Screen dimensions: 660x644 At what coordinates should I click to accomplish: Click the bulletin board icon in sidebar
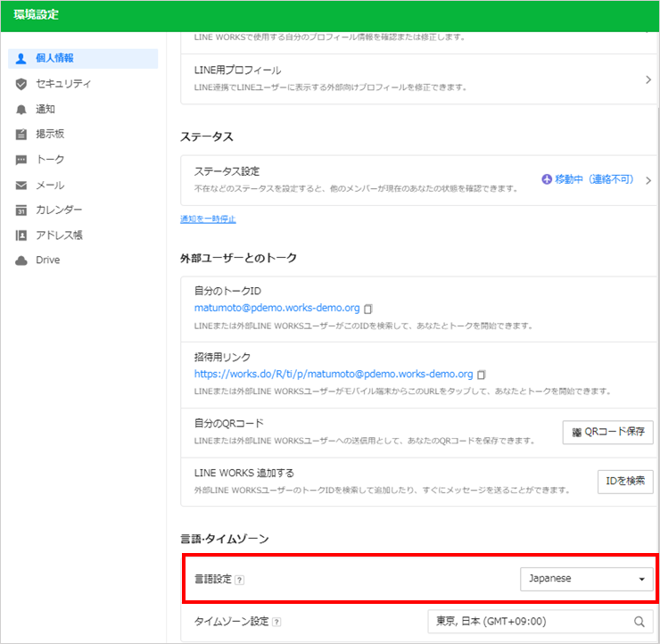(21, 135)
